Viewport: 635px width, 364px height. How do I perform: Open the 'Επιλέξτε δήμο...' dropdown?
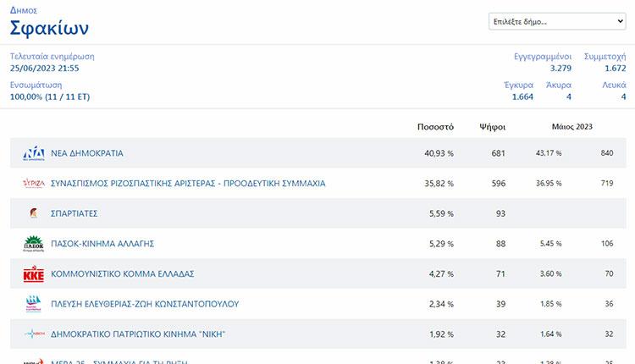557,21
